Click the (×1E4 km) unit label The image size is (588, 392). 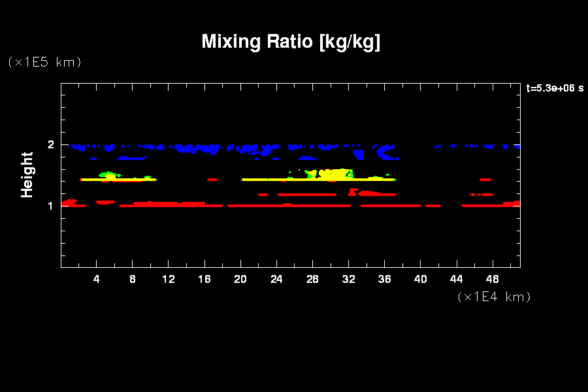point(494,297)
